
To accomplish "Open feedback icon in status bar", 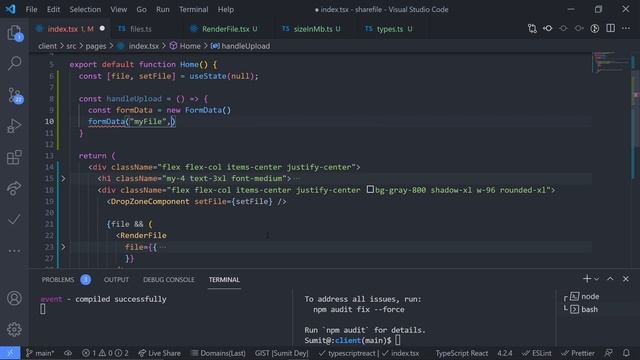I will coord(609,353).
